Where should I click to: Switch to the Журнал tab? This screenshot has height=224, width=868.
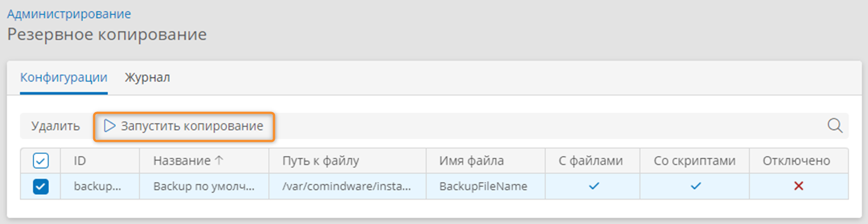(x=147, y=77)
